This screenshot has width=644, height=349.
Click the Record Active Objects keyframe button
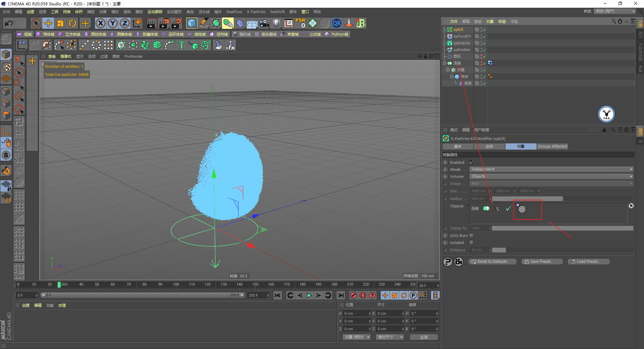pyautogui.click(x=353, y=295)
